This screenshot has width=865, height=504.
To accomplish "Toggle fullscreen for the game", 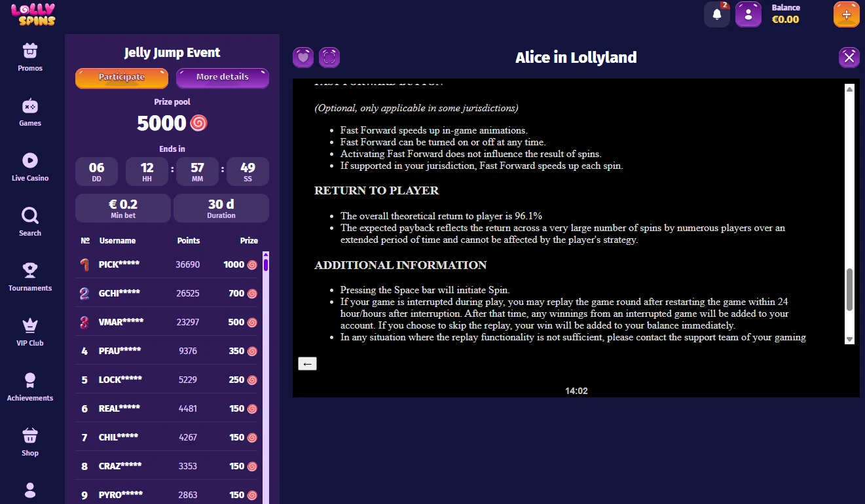I will (329, 58).
